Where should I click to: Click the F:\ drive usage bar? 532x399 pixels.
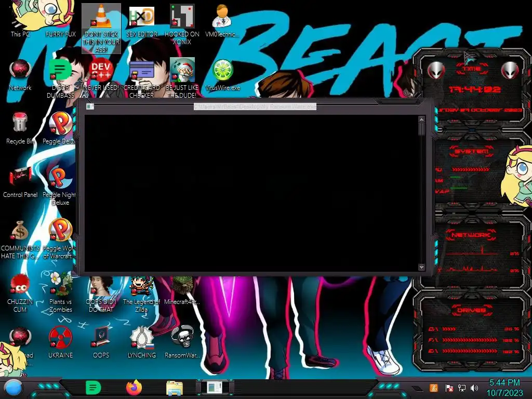[x=470, y=340]
